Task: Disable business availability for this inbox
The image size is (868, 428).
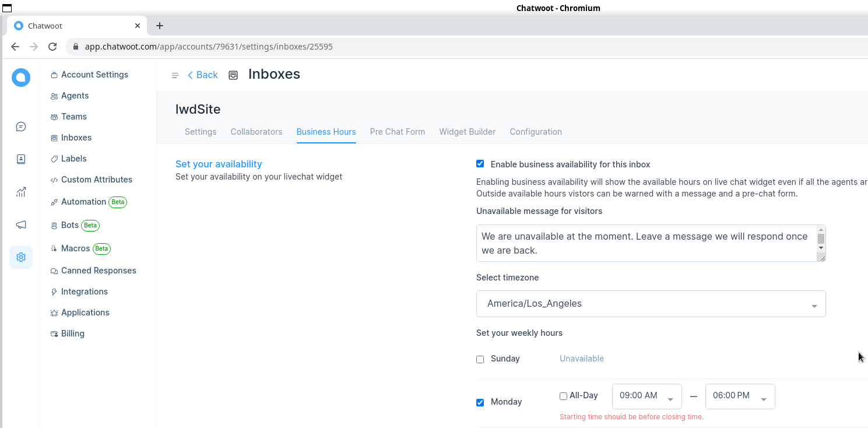Action: tap(480, 164)
